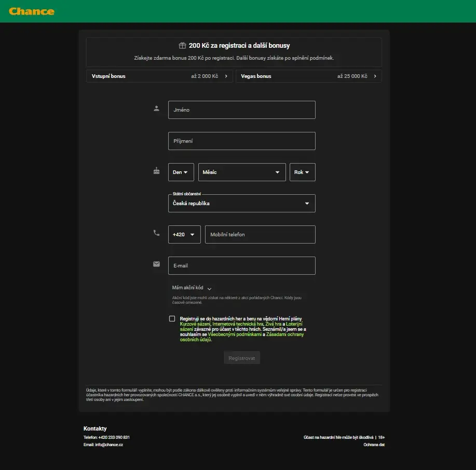
Task: Focus the Jméno input field
Action: 242,110
